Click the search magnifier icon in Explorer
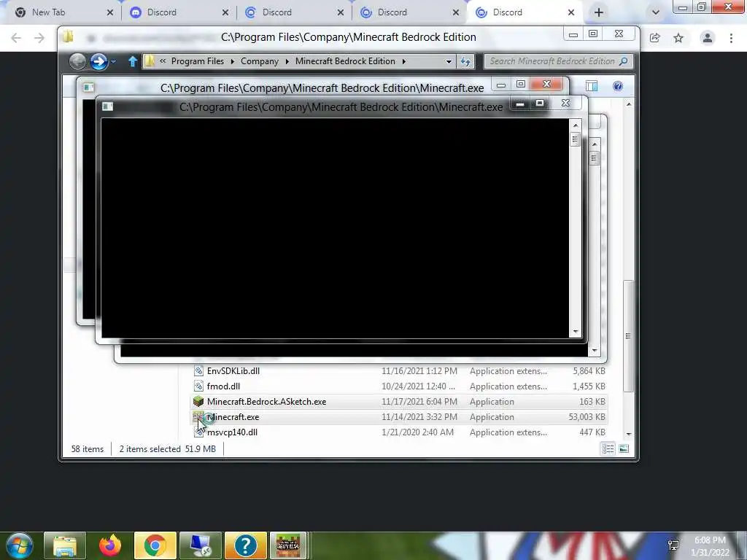This screenshot has width=747, height=560. [x=623, y=61]
